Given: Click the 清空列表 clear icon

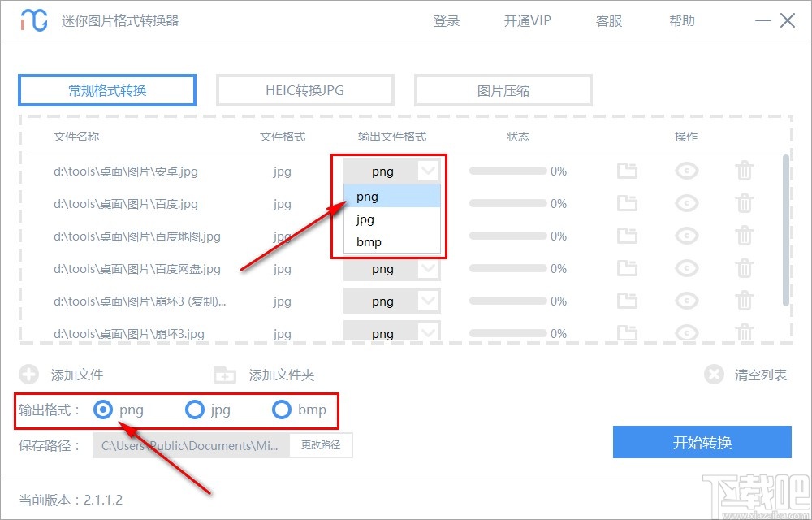Looking at the screenshot, I should 714,375.
